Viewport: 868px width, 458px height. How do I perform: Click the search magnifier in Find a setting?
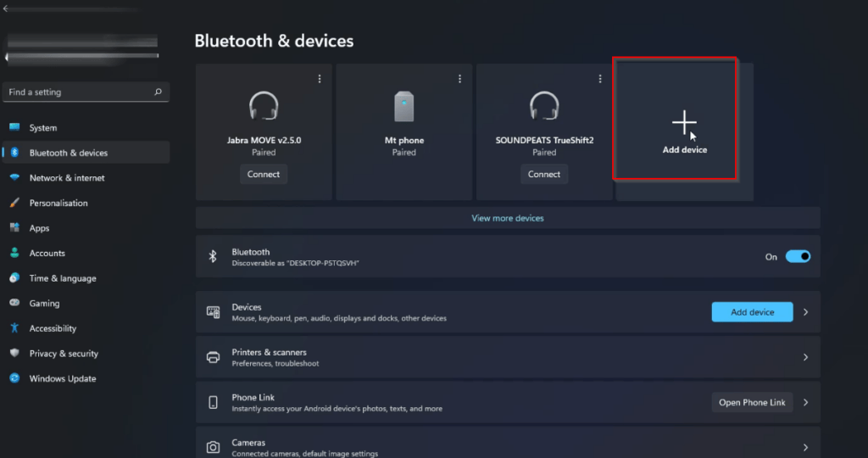(x=158, y=92)
